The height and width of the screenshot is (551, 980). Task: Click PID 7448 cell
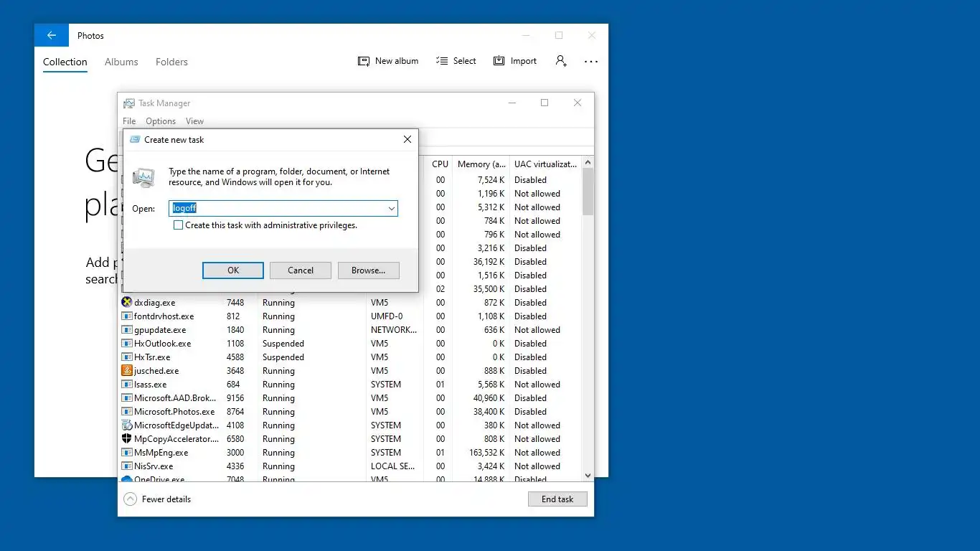click(235, 303)
